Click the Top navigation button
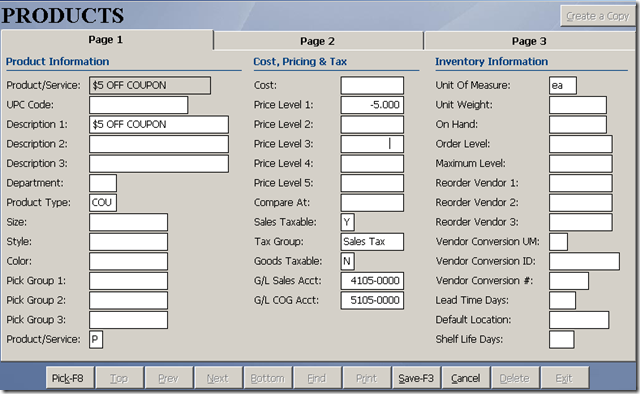640x394 pixels. click(x=119, y=378)
